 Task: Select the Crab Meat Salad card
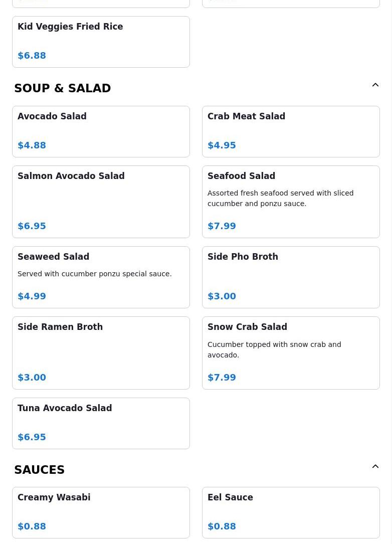pos(291,131)
